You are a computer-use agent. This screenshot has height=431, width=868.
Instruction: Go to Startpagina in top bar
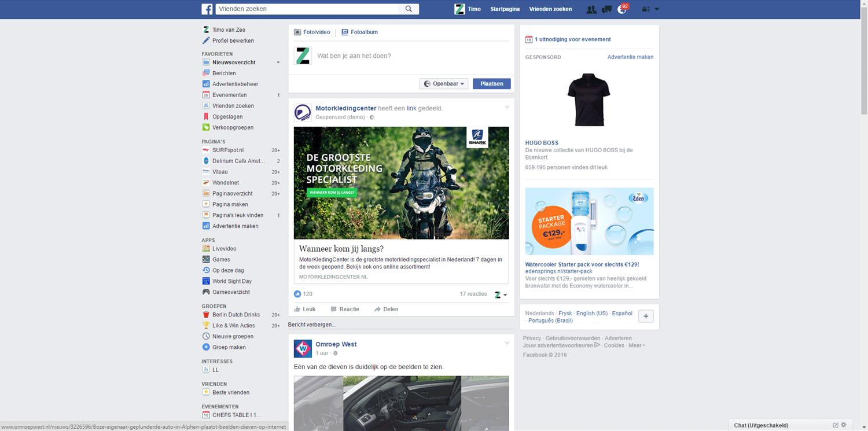pos(505,9)
